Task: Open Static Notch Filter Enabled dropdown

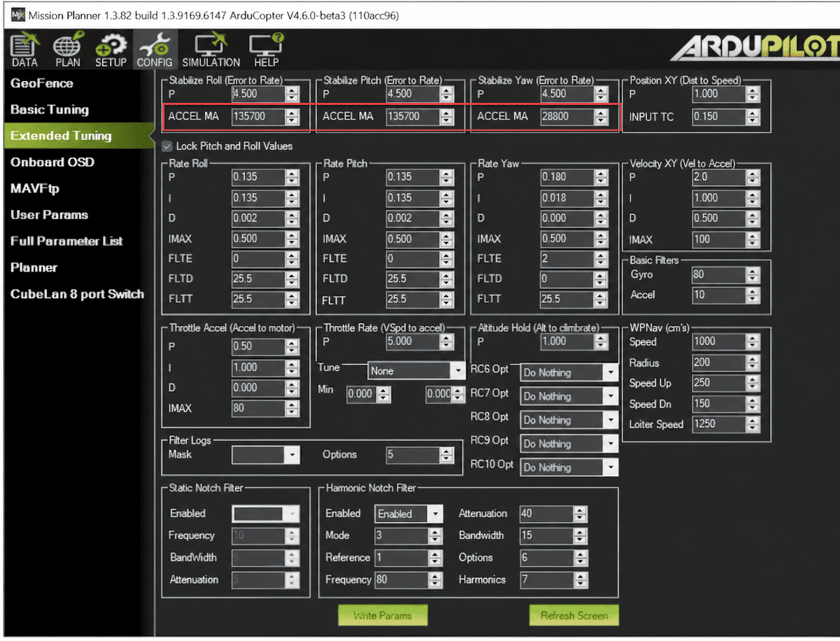Action: pos(265,514)
